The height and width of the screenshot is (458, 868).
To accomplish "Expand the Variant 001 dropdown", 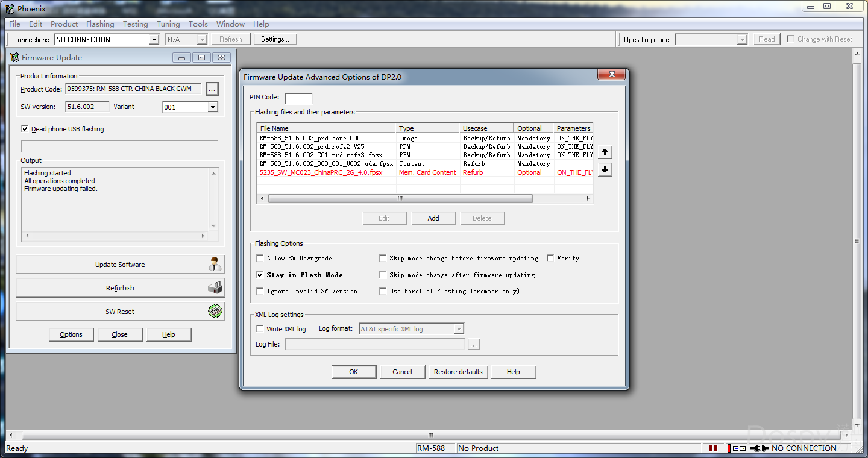I will point(212,107).
